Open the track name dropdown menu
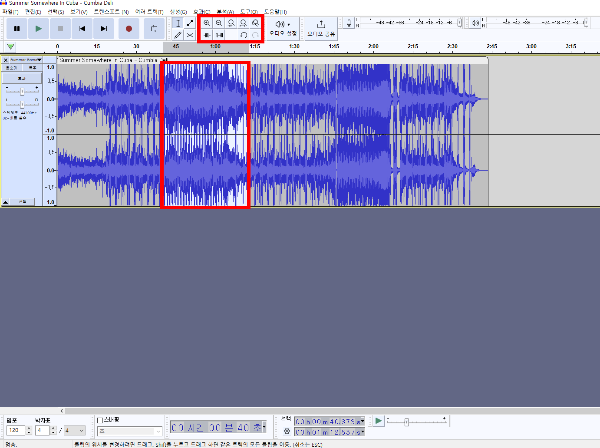 25,60
